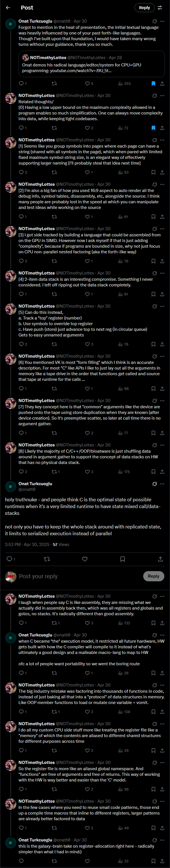Share the main 'holy truthnuke' post
This screenshot has height=868, width=170.
160,559
